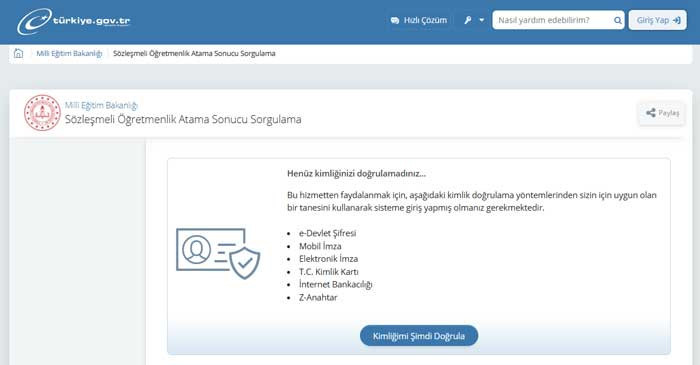Viewport: 700px width, 365px height.
Task: Click the Paylaş share button
Action: coord(662,113)
